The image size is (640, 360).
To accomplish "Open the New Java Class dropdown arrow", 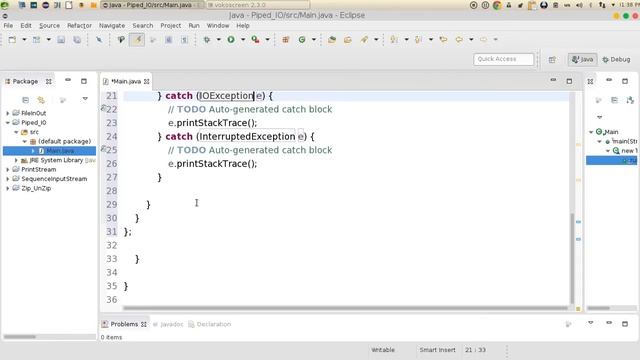I will [x=314, y=40].
